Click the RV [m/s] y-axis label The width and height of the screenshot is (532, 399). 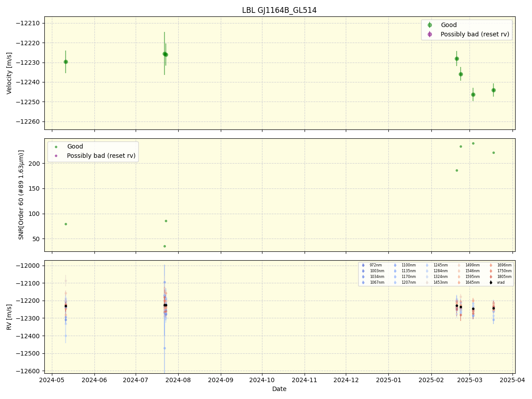(9, 317)
